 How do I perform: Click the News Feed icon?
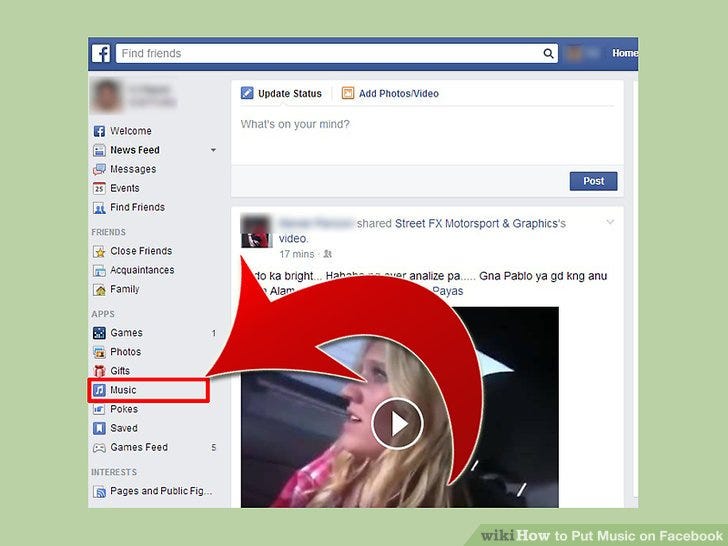tap(99, 150)
